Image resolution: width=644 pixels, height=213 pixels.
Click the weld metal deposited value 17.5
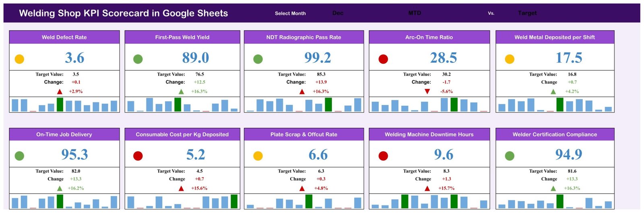coord(569,58)
